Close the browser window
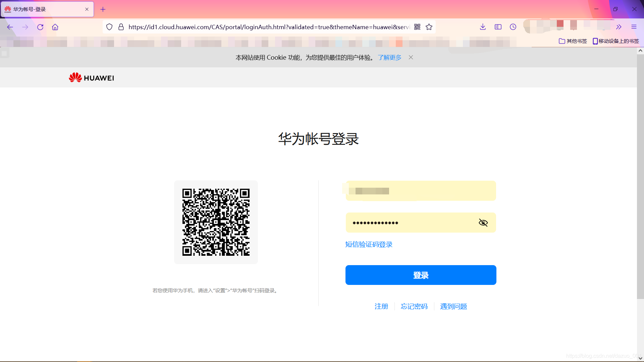The height and width of the screenshot is (362, 644). coord(634,9)
